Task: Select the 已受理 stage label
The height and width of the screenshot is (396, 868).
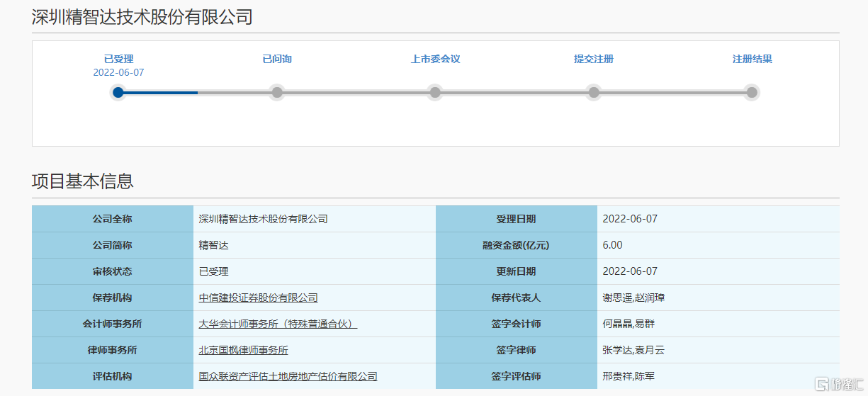Action: 118,60
